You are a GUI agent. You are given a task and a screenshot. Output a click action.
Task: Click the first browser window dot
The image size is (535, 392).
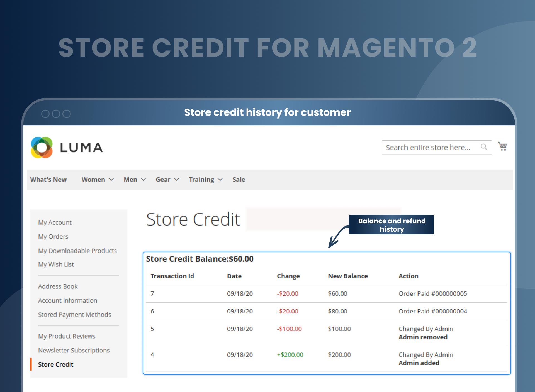click(45, 114)
